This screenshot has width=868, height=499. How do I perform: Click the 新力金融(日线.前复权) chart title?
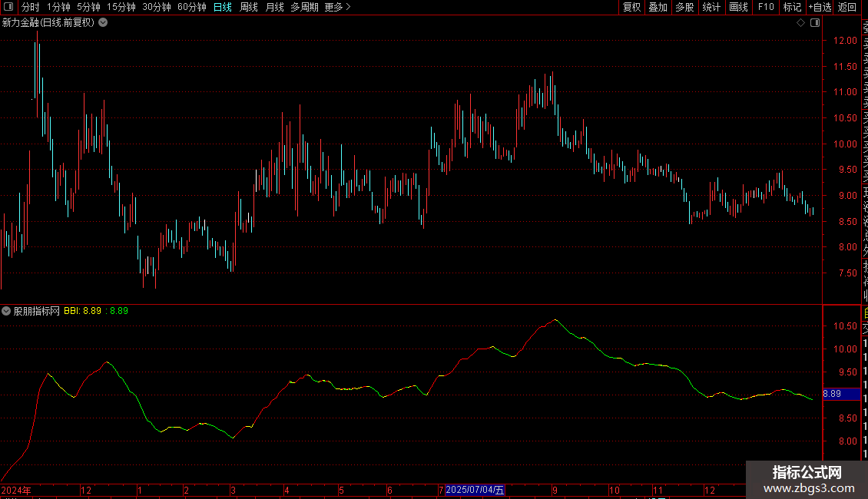coord(48,22)
